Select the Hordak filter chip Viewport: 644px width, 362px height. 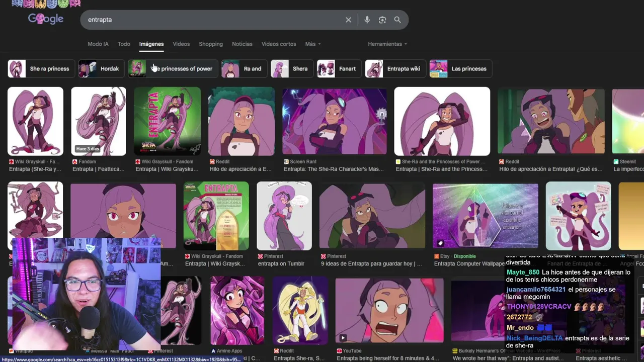pos(101,68)
